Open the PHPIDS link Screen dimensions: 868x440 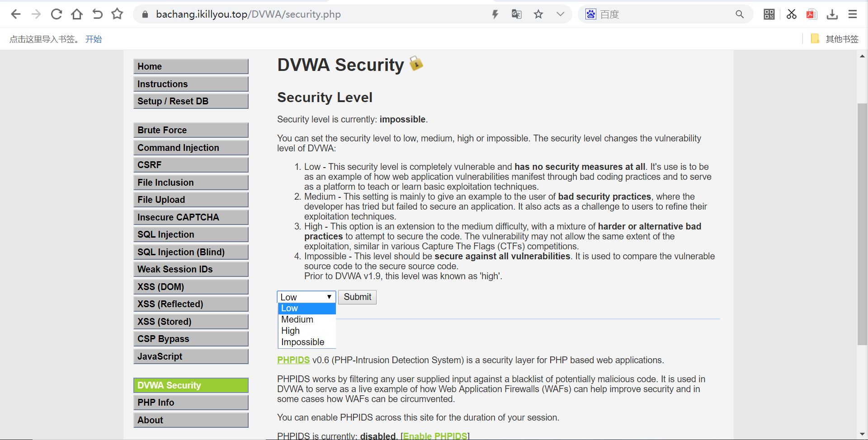293,360
